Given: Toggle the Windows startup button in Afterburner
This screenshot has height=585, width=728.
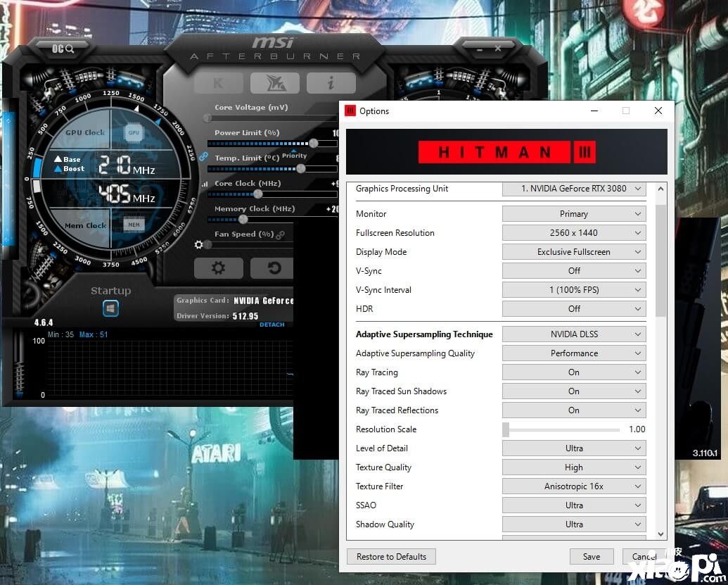Looking at the screenshot, I should pyautogui.click(x=110, y=308).
